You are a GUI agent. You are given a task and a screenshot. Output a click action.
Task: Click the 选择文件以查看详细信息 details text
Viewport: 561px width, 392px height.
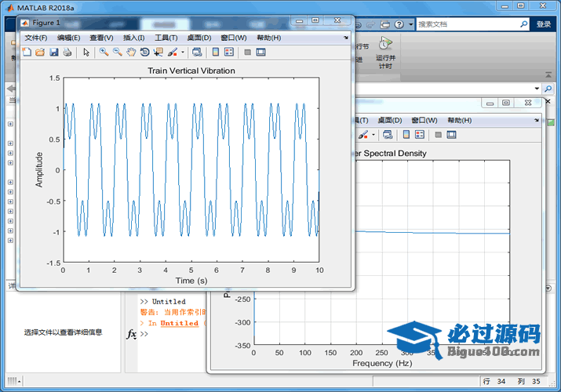coord(63,332)
